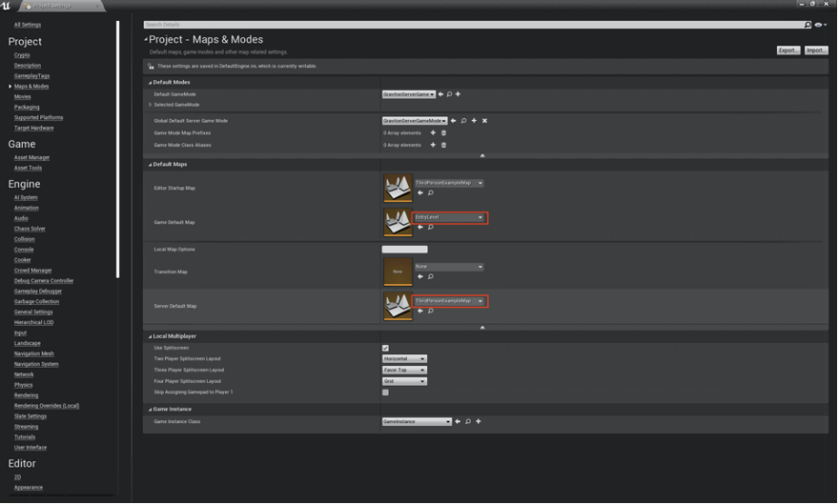This screenshot has width=838, height=504.
Task: Use selected asset arrow for Editor Startup Map
Action: point(420,192)
